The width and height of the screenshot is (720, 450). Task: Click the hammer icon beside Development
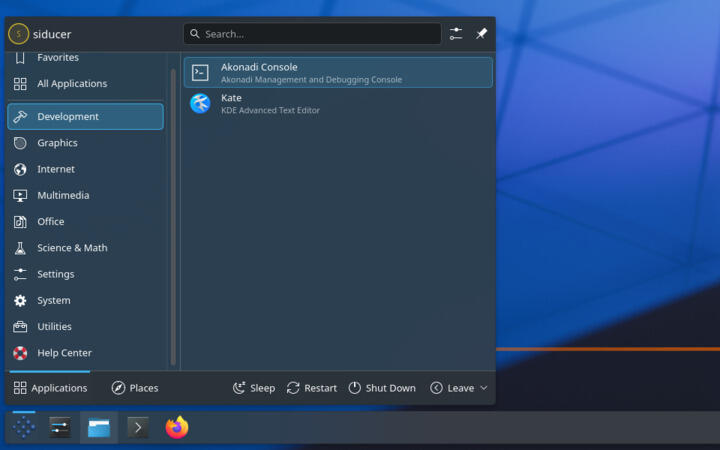pyautogui.click(x=20, y=117)
